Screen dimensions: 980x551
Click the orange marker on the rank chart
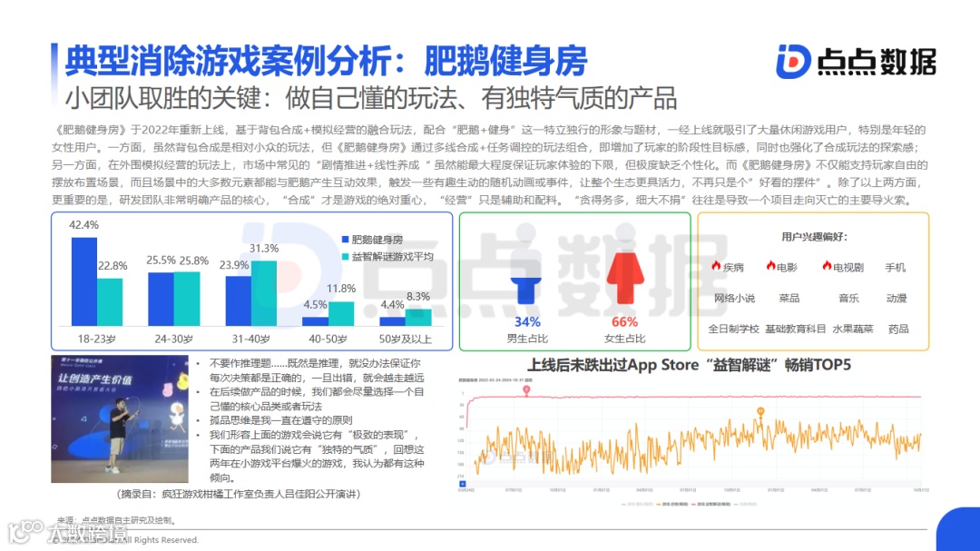(760, 411)
